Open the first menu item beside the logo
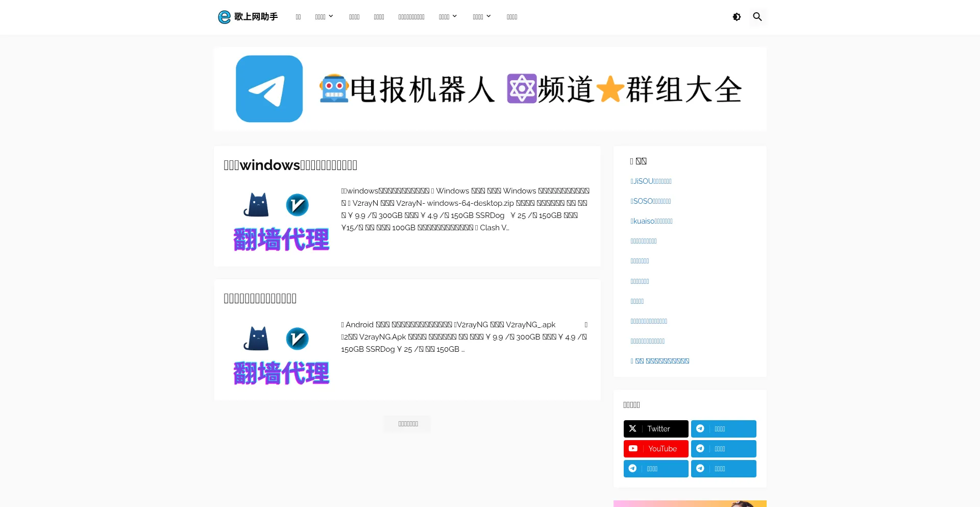Image resolution: width=980 pixels, height=507 pixels. point(298,17)
